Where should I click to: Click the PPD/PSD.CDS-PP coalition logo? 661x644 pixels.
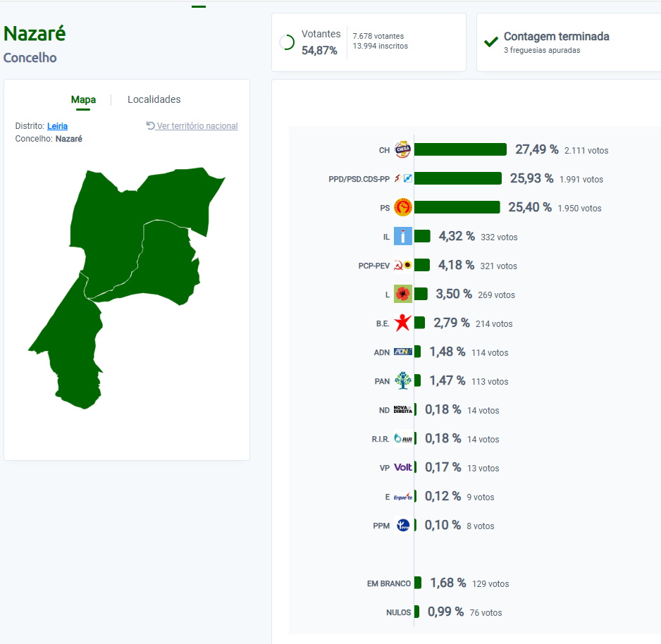[x=402, y=178]
